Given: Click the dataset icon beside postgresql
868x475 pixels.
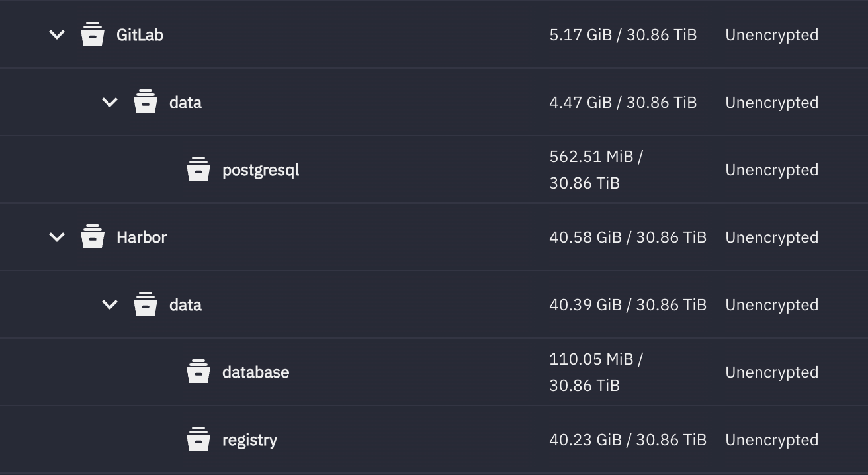Looking at the screenshot, I should click(199, 169).
